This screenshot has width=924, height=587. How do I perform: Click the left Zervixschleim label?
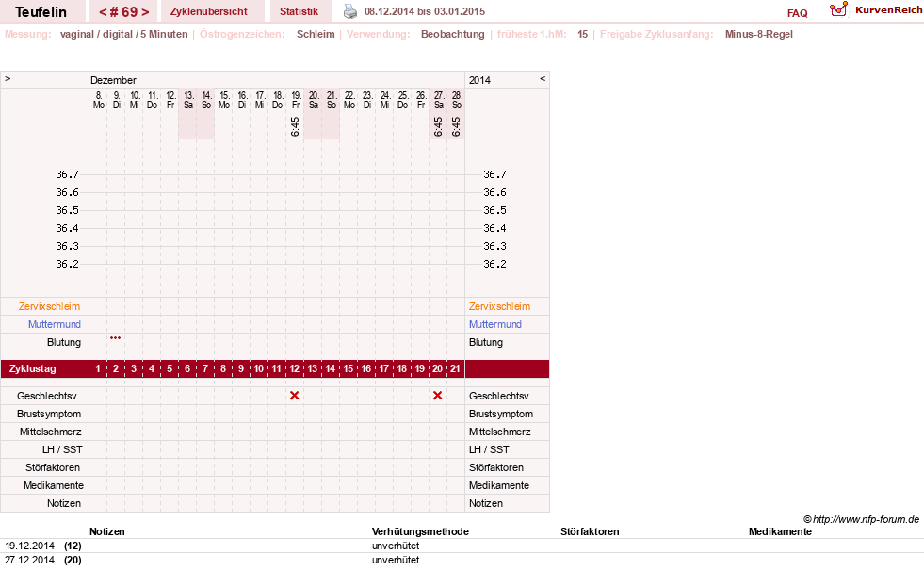[x=49, y=306]
